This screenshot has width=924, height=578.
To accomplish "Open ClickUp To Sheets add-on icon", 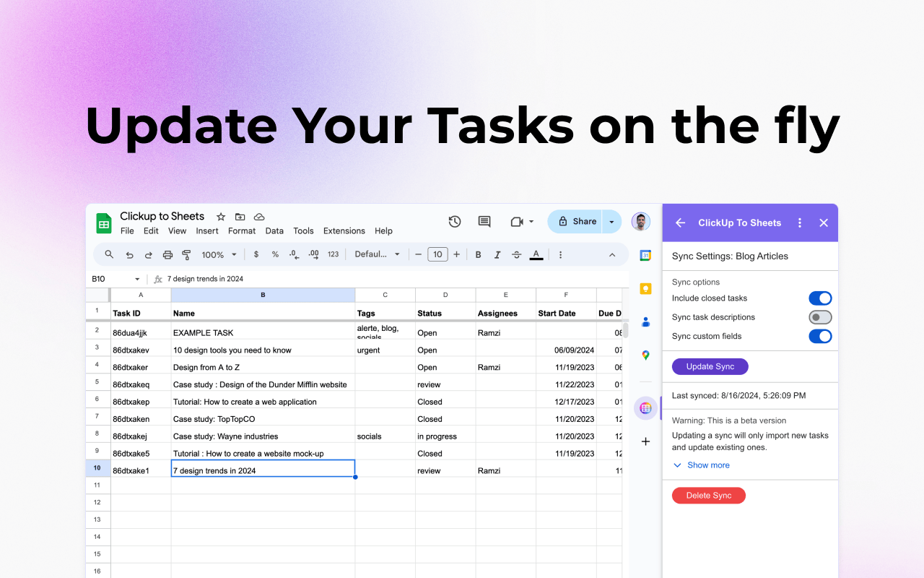I will click(x=645, y=408).
